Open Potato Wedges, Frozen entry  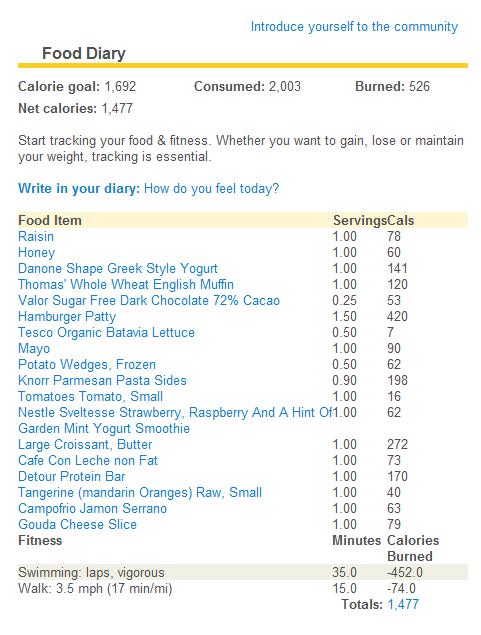87,364
